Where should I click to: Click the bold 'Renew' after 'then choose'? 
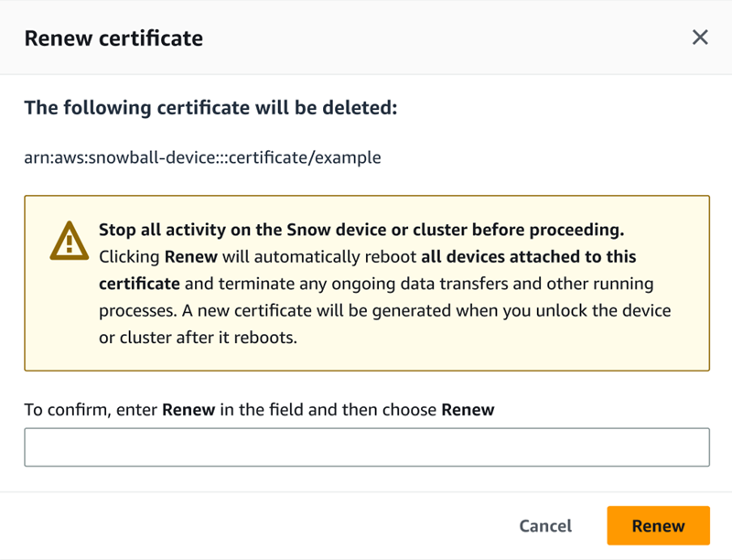coord(468,410)
